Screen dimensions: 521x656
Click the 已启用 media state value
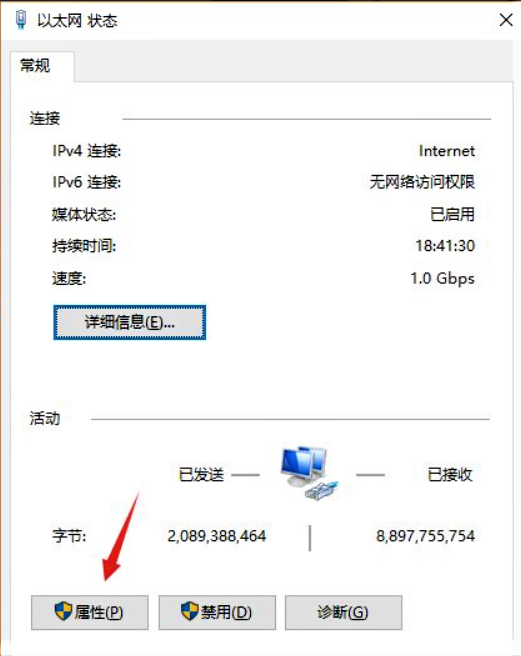452,215
